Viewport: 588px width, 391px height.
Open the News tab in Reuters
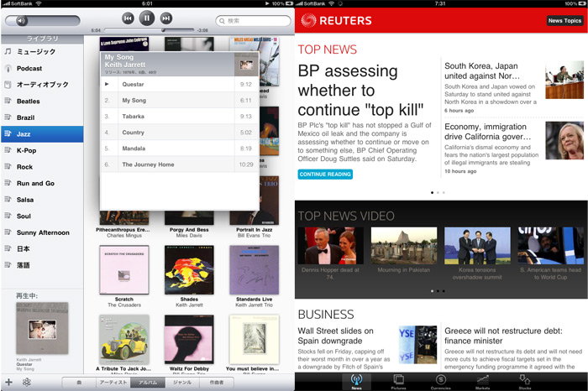coord(356,382)
